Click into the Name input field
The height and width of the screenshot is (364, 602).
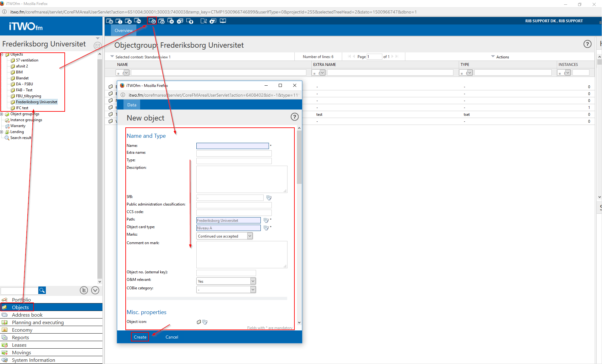(x=233, y=146)
